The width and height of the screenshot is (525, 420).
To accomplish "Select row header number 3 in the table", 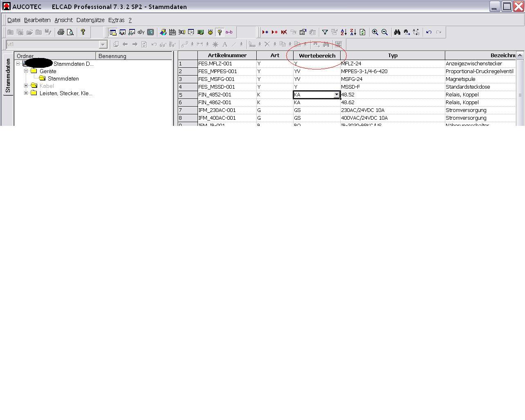I will pos(188,79).
